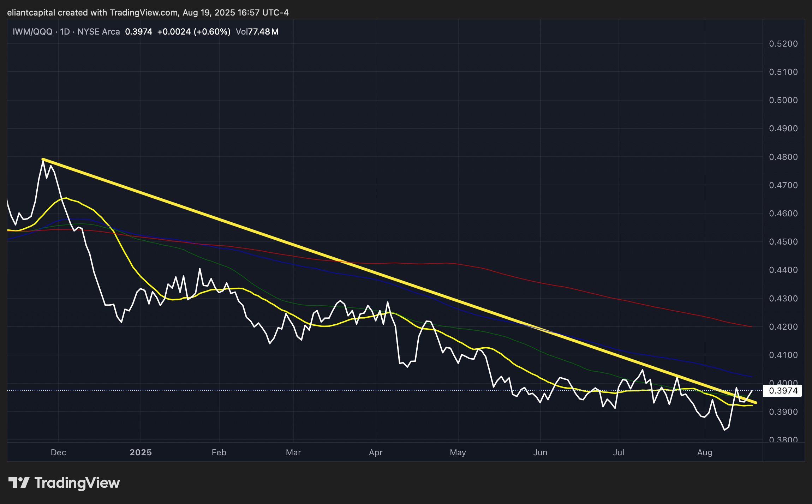The image size is (812, 504).
Task: Select the 1D interval label
Action: click(65, 32)
